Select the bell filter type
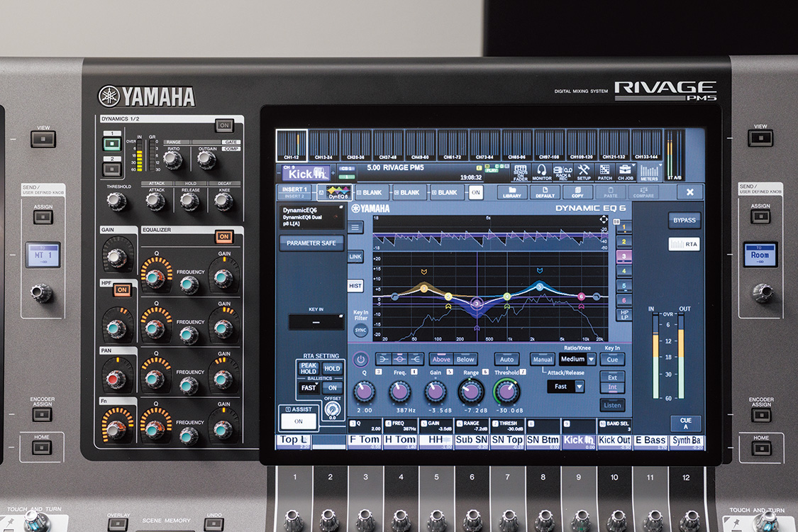The height and width of the screenshot is (532, 798). click(x=400, y=360)
